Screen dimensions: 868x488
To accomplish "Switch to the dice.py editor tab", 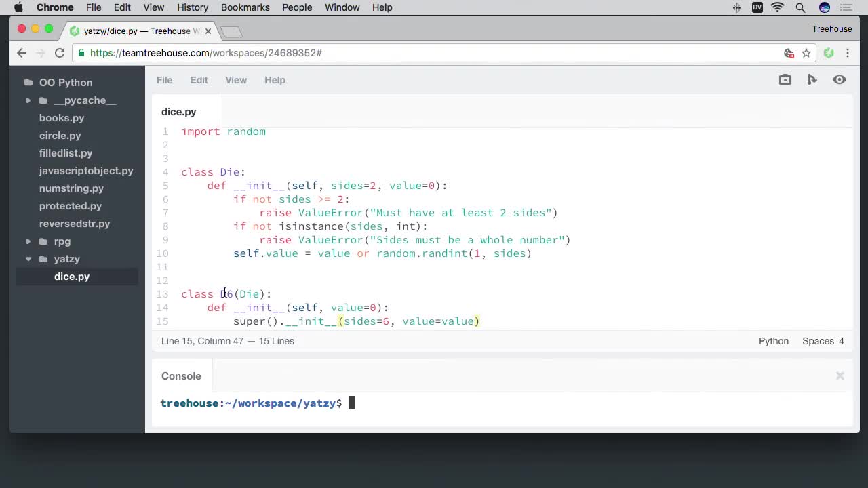I will coord(178,111).
